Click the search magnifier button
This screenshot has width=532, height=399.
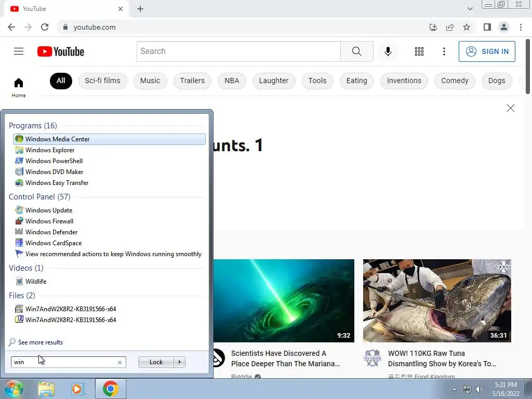tap(356, 51)
